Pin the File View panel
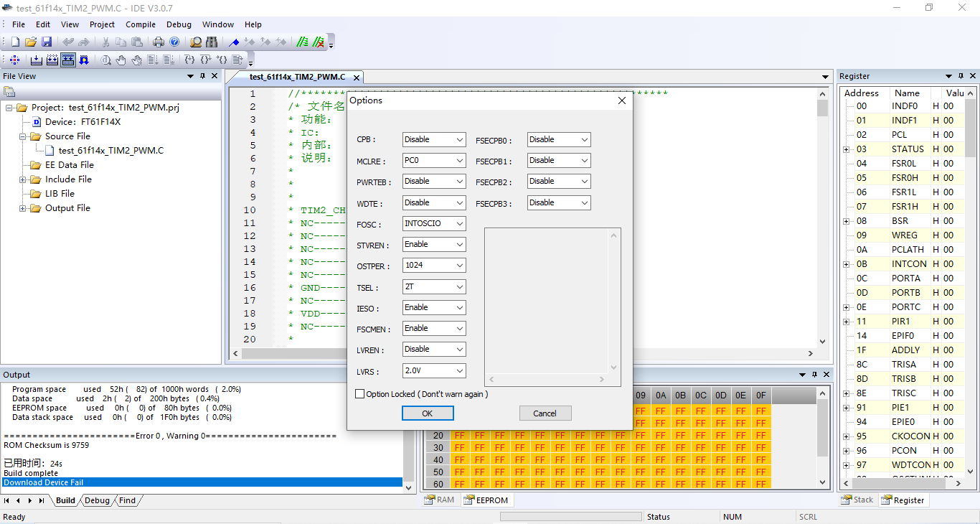Viewport: 980px width, 524px height. (202, 76)
